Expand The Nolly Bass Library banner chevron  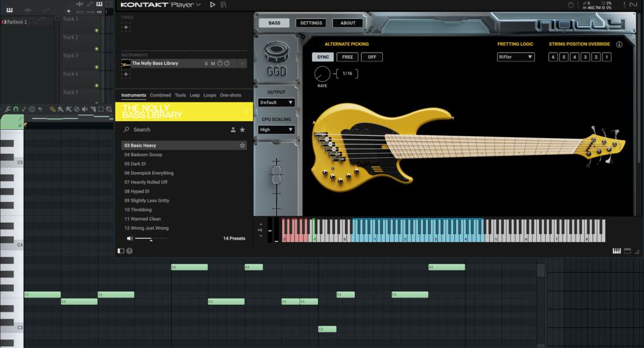pyautogui.click(x=245, y=112)
